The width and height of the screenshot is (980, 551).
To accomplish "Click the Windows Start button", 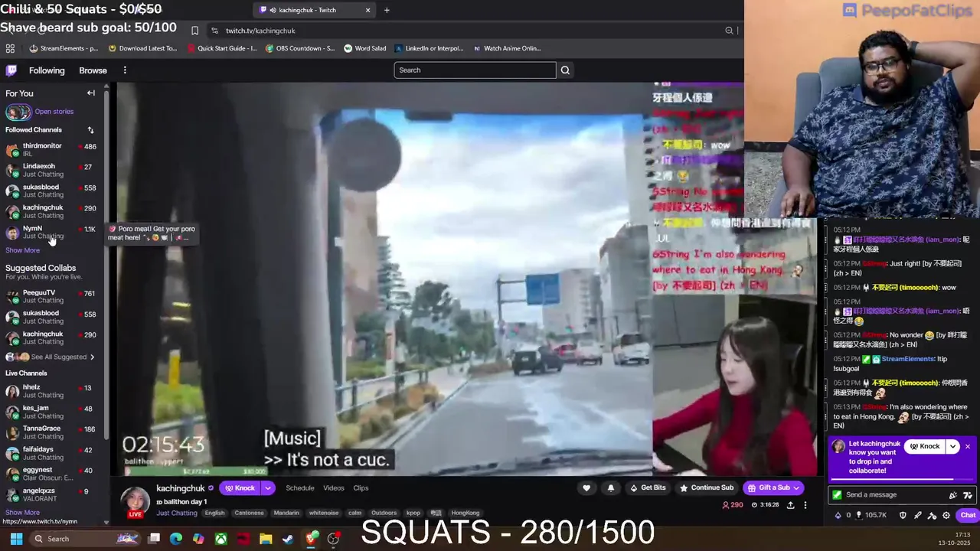I will click(16, 539).
